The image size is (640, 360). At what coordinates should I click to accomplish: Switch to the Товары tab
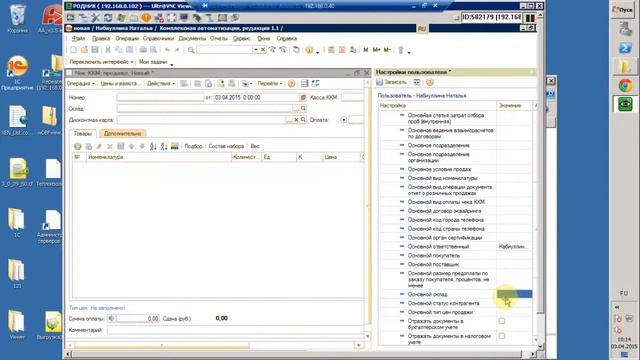point(82,133)
